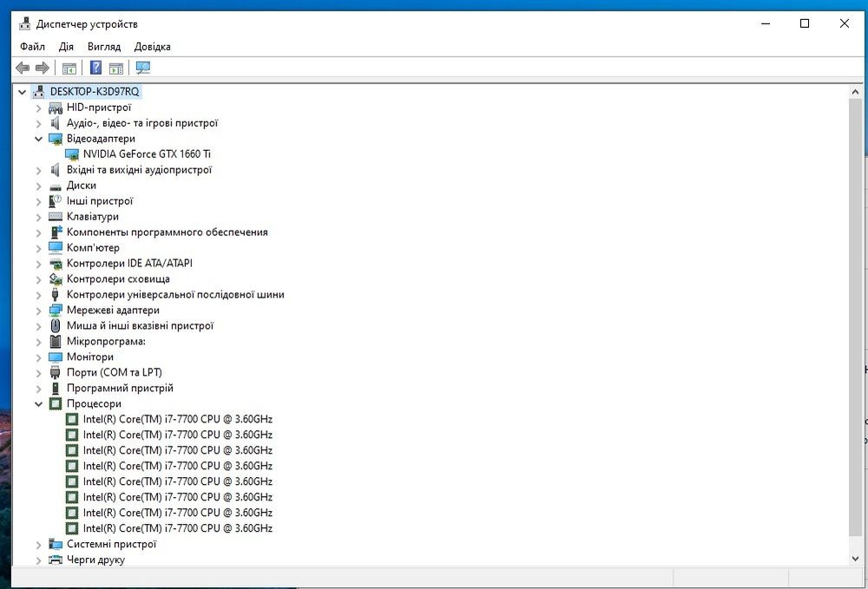Click the USB controllers plug icon
This screenshot has width=868, height=589.
coord(56,295)
